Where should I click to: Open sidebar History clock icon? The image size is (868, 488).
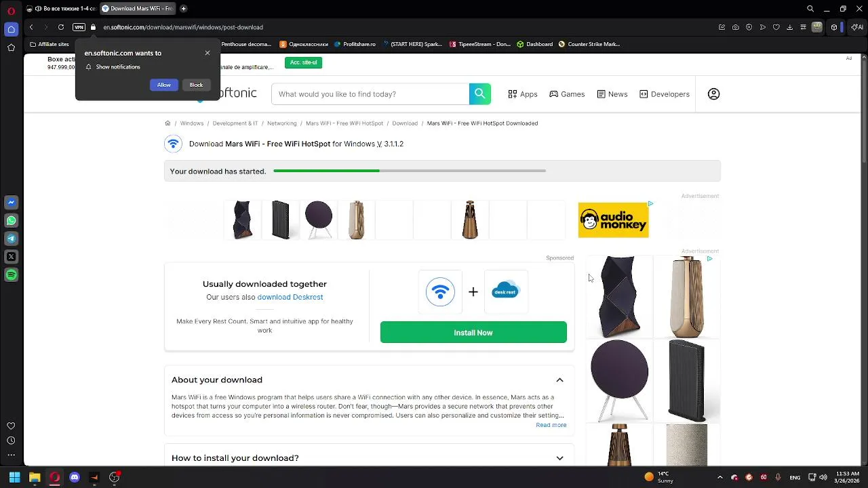point(11,441)
